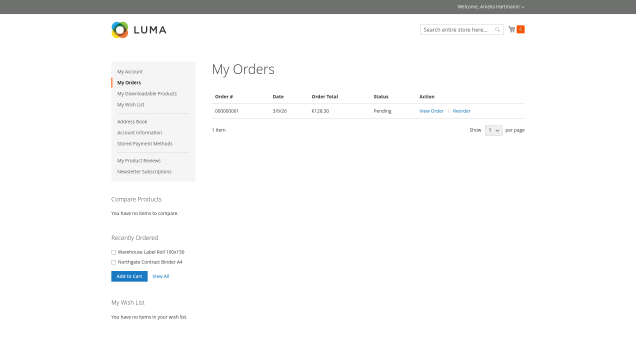Click the '1 Item' count text
Screen dimensions: 640x360
click(x=219, y=130)
